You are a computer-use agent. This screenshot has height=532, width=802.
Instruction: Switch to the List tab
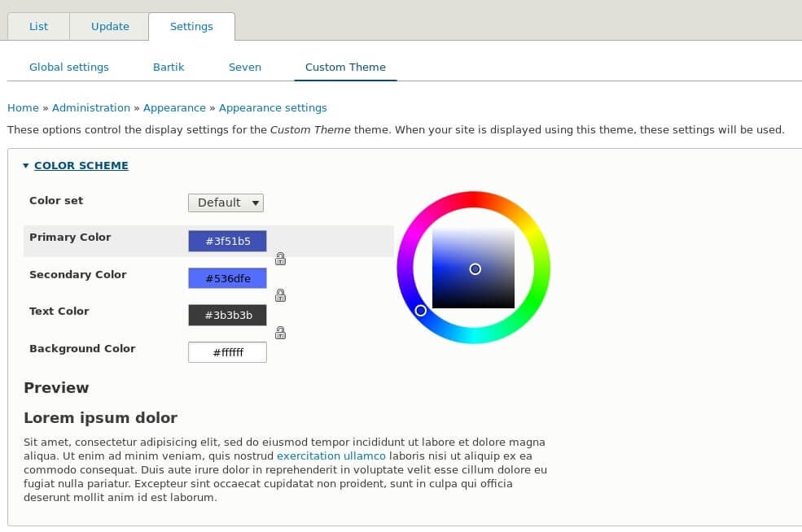38,26
